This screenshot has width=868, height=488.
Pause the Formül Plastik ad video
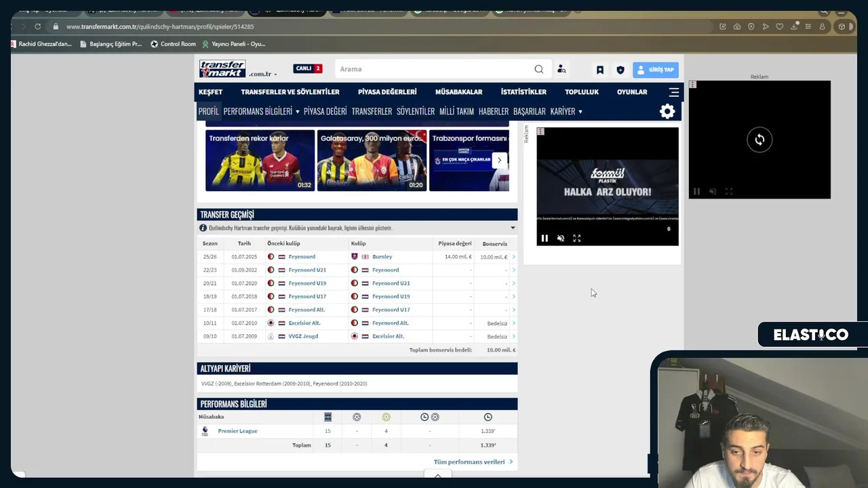pos(544,239)
